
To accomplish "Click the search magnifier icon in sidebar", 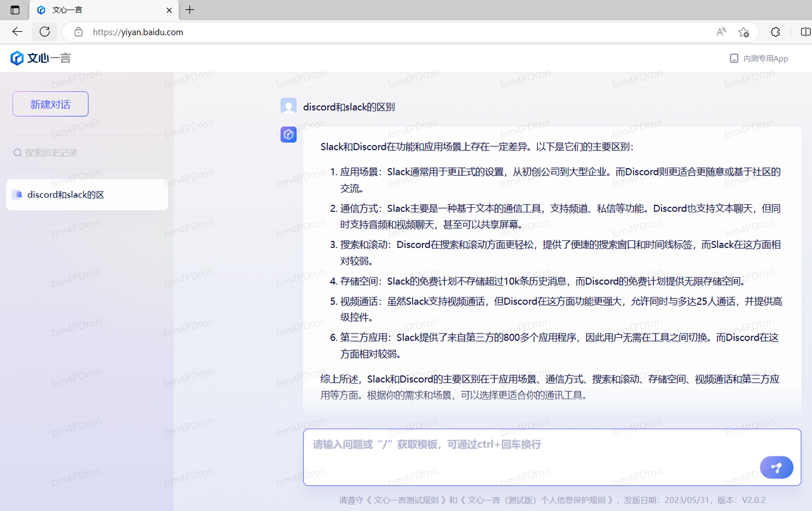I will (18, 153).
